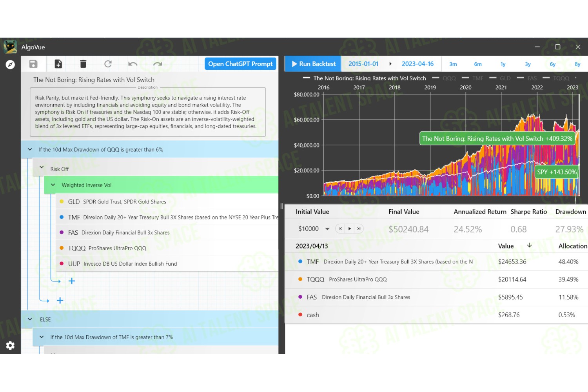
Task: Select the FAS Direxion Financial Bull tree row
Action: 167,232
